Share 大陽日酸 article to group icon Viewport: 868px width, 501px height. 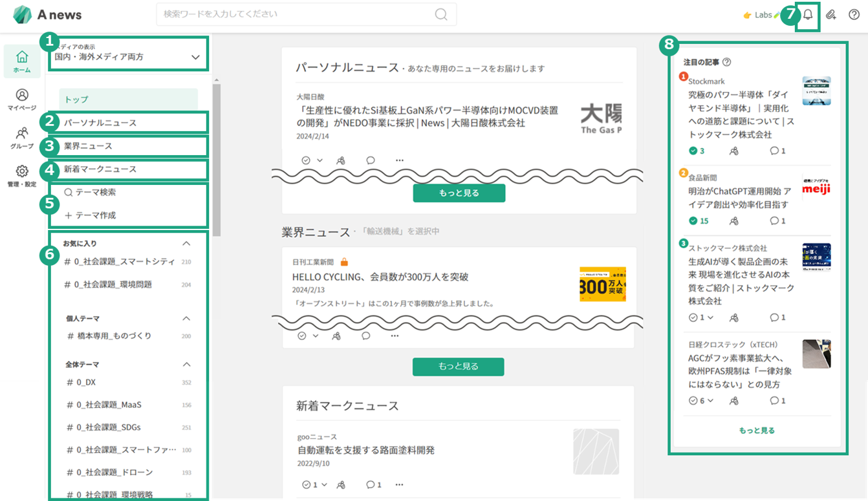[x=341, y=160]
